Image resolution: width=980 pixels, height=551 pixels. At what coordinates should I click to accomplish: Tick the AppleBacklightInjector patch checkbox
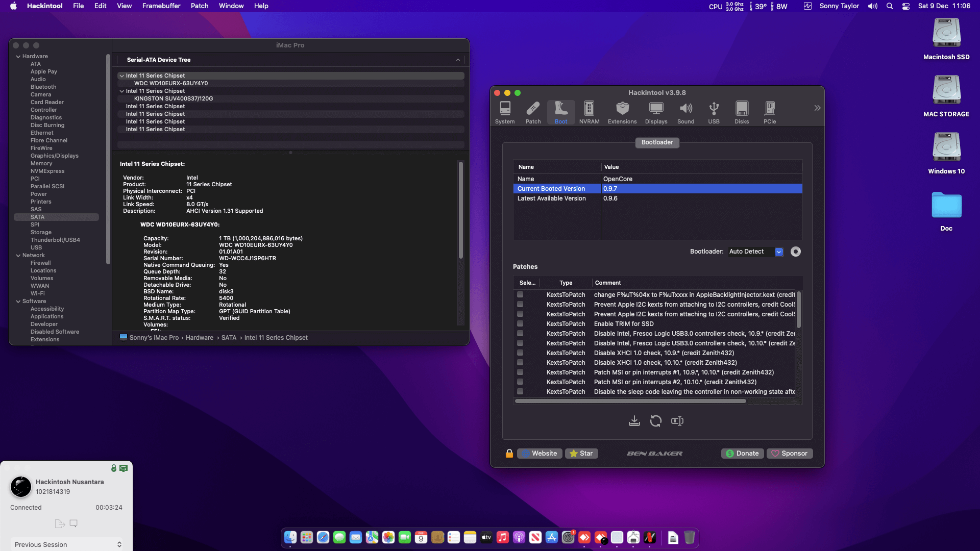520,294
